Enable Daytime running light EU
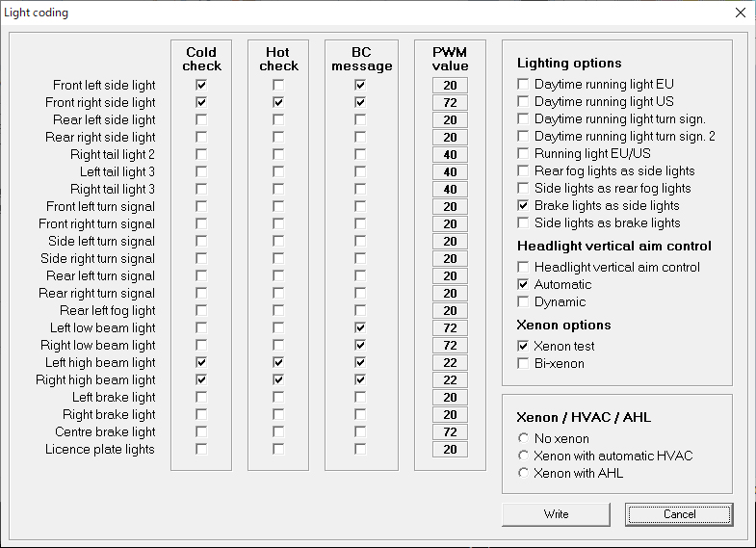This screenshot has height=548, width=756. pos(523,85)
